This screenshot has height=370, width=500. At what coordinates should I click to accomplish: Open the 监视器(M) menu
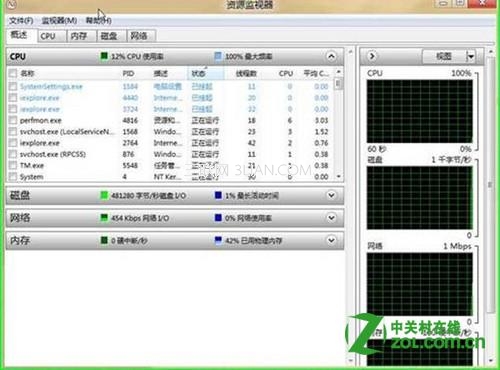(59, 21)
